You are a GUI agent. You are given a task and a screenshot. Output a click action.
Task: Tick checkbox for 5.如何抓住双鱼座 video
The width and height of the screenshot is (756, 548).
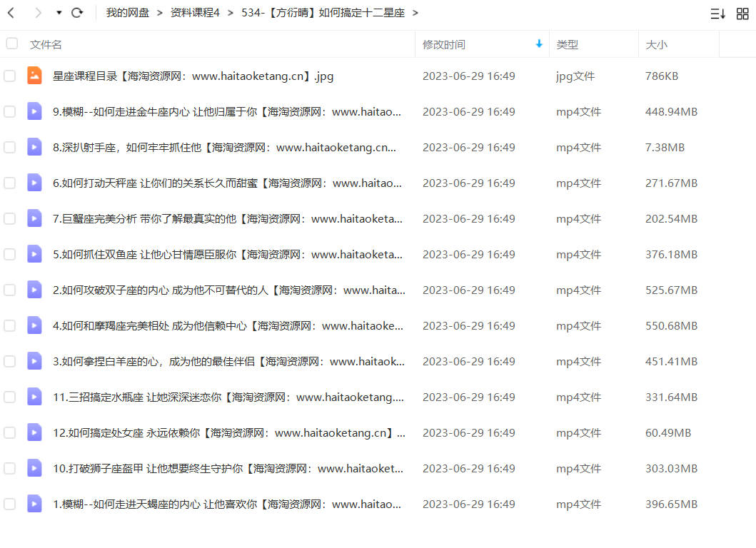[10, 255]
